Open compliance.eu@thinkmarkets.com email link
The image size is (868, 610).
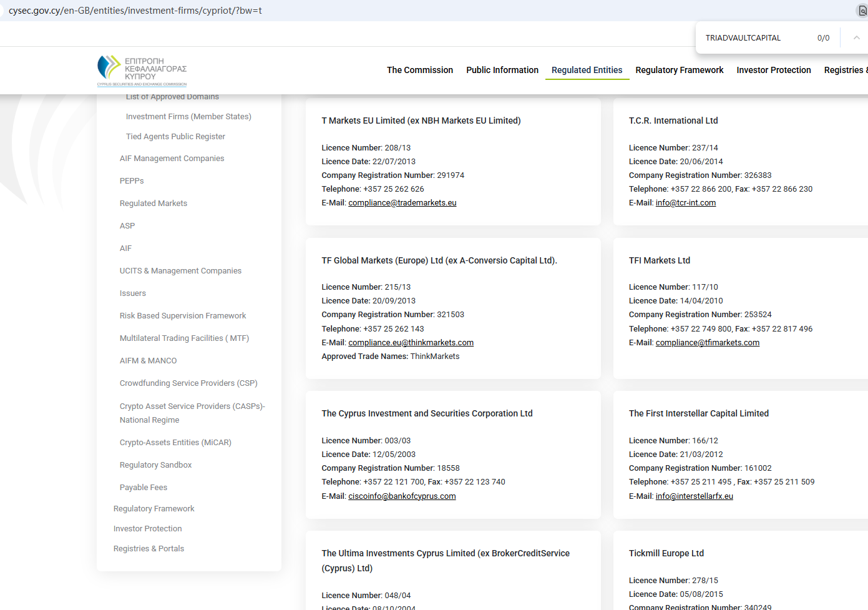pos(411,343)
